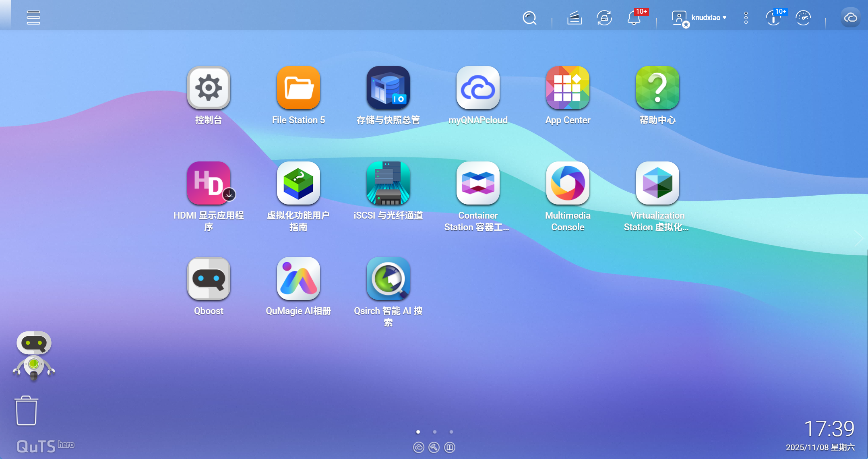Open the Multimedia Console icon
This screenshot has height=459, width=868.
[567, 184]
